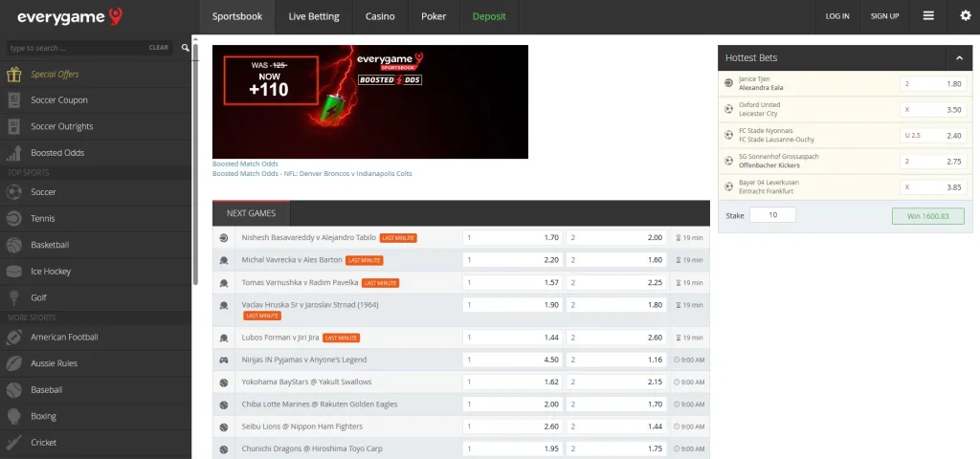Click esports icon beside Ninjas IN Pyjamas
Screen dimensions: 980x459
coord(224,360)
